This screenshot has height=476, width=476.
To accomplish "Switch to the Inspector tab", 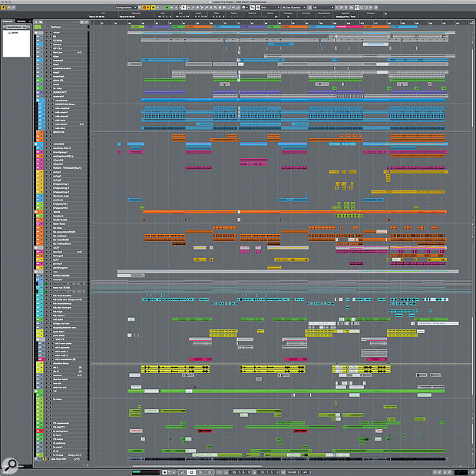I will 8,21.
